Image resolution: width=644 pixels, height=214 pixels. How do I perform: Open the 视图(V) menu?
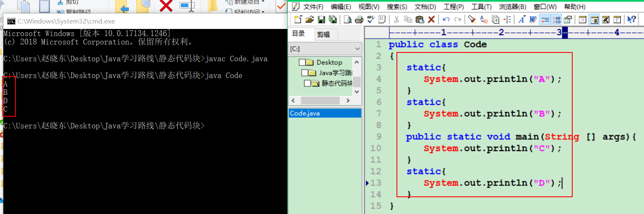point(369,7)
